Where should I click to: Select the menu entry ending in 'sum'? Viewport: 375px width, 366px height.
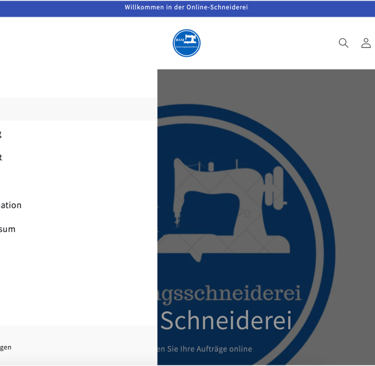point(8,229)
